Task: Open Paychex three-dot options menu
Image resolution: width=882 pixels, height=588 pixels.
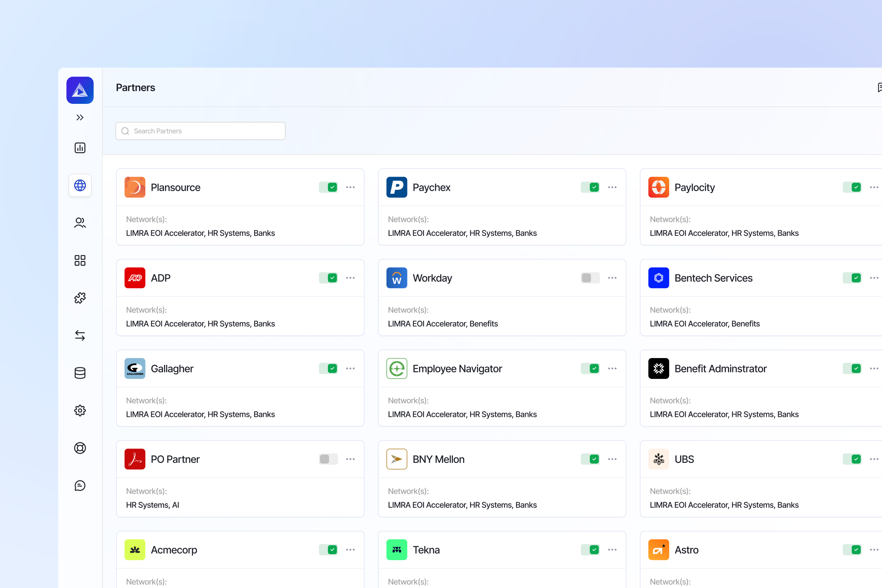Action: [612, 187]
